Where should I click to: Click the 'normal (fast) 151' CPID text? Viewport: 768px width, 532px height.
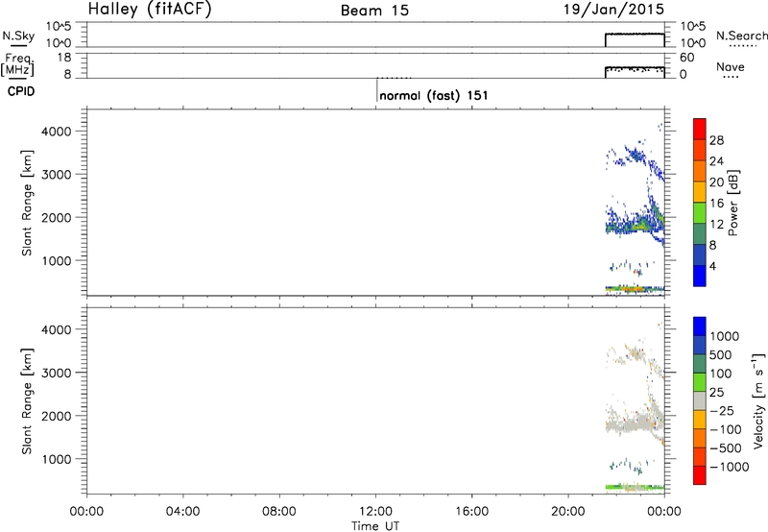click(x=434, y=95)
